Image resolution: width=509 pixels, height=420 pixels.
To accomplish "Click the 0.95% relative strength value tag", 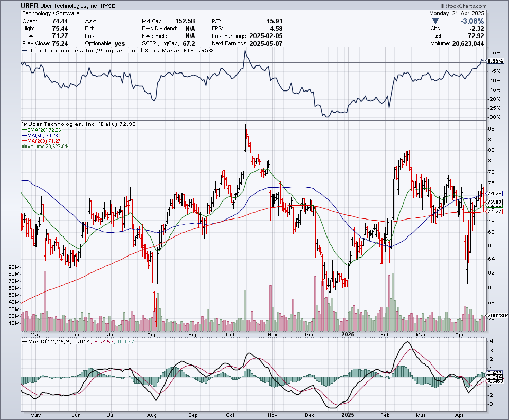I will click(x=495, y=61).
